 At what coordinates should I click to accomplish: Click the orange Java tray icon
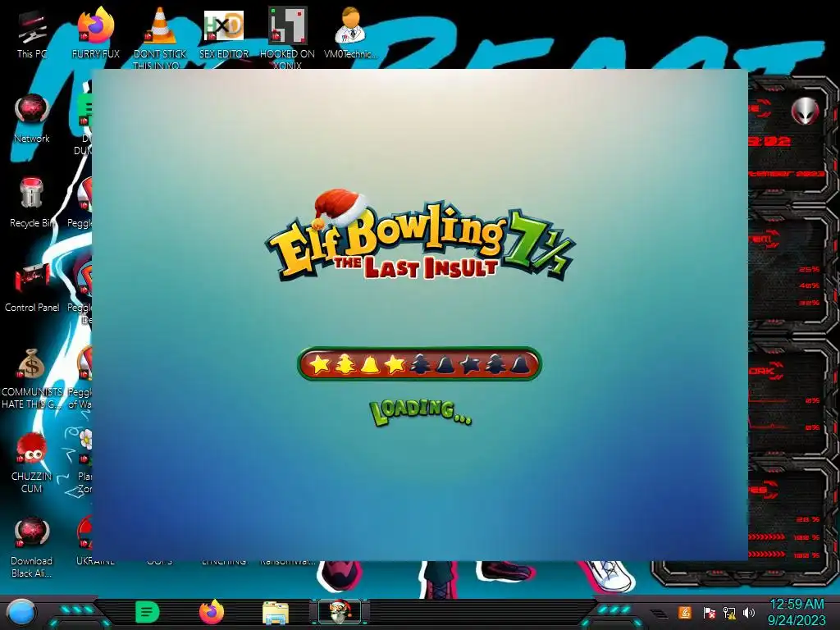[x=684, y=612]
